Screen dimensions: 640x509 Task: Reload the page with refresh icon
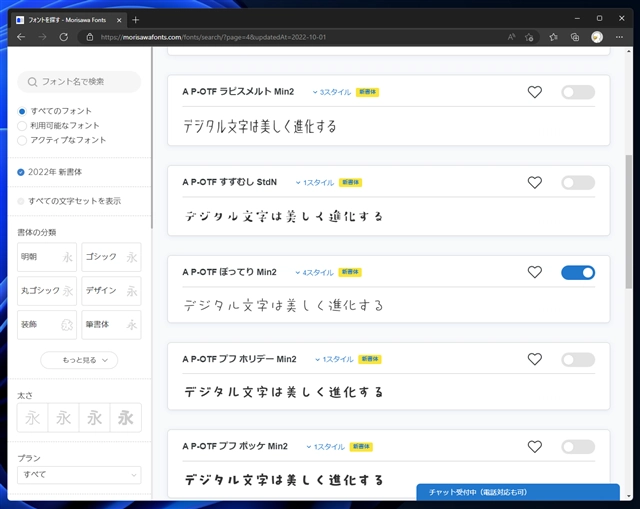[x=64, y=37]
